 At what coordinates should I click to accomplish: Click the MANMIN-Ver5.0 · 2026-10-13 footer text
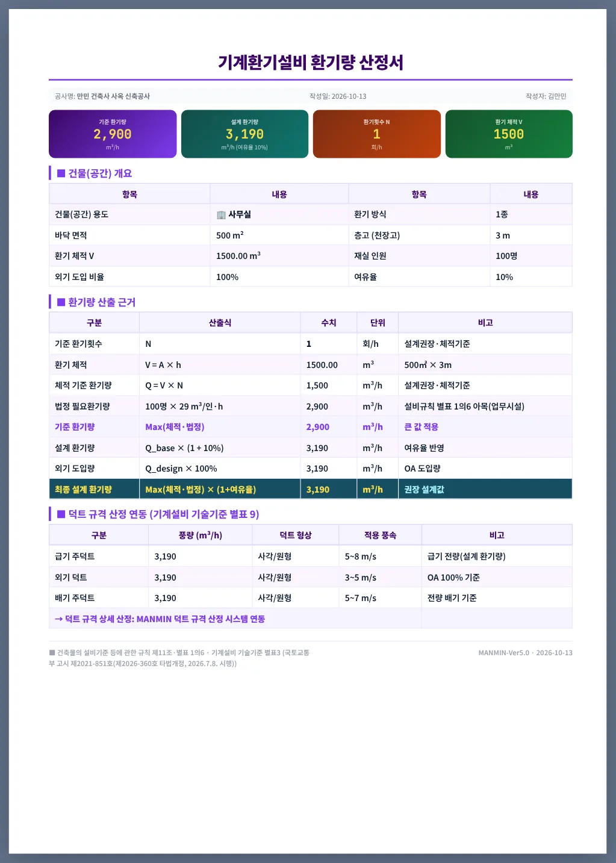[x=526, y=653]
